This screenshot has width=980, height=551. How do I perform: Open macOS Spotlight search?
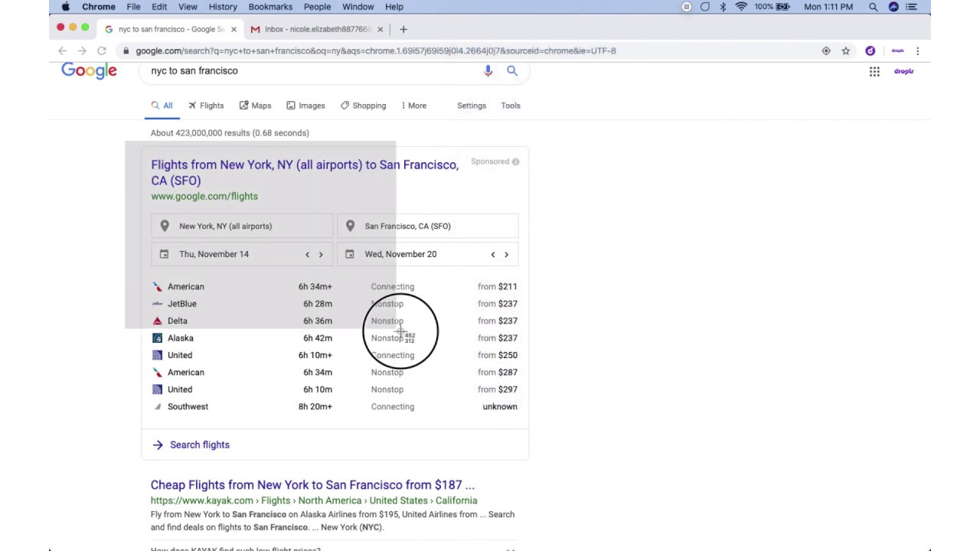[x=873, y=7]
